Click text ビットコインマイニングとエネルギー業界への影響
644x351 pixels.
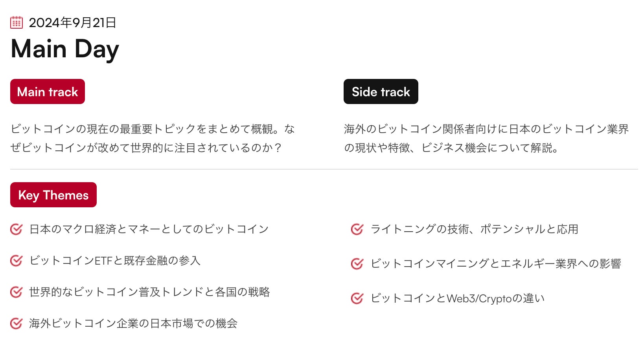(x=495, y=263)
